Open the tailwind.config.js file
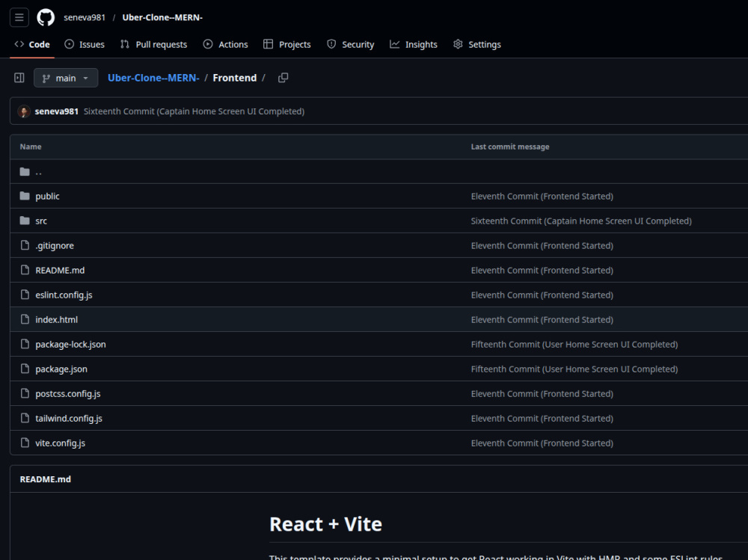Image resolution: width=748 pixels, height=560 pixels. [x=69, y=419]
